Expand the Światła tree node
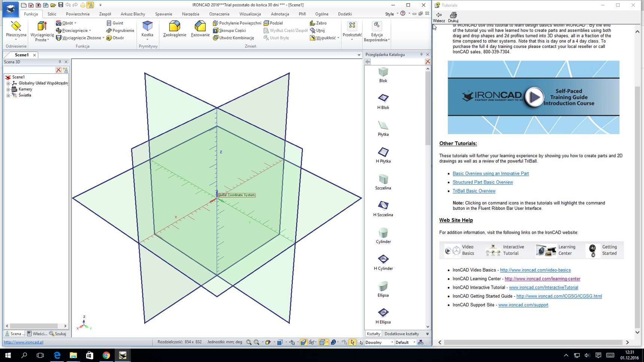 pos(8,95)
